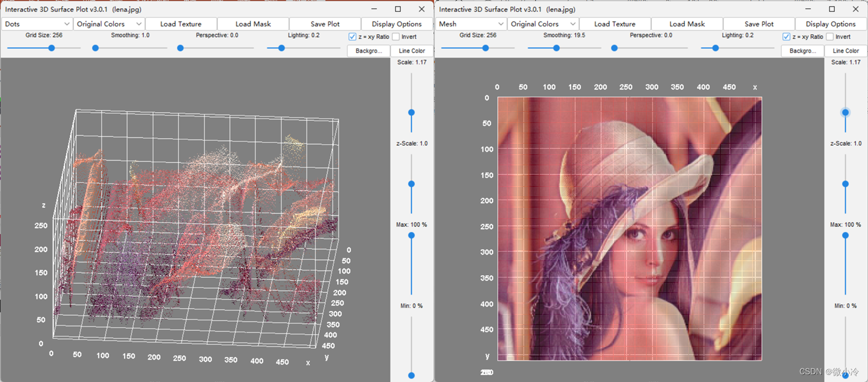The width and height of the screenshot is (868, 382).
Task: Click Load Texture in right window
Action: [615, 24]
